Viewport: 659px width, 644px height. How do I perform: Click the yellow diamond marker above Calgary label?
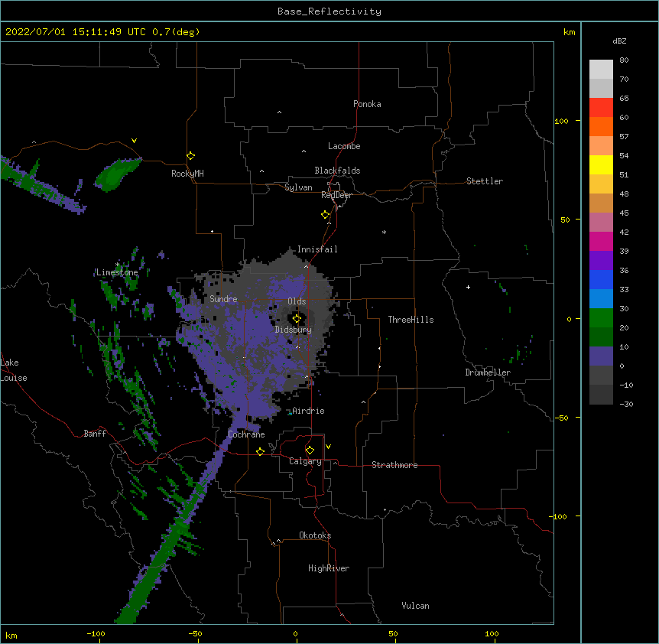[310, 450]
